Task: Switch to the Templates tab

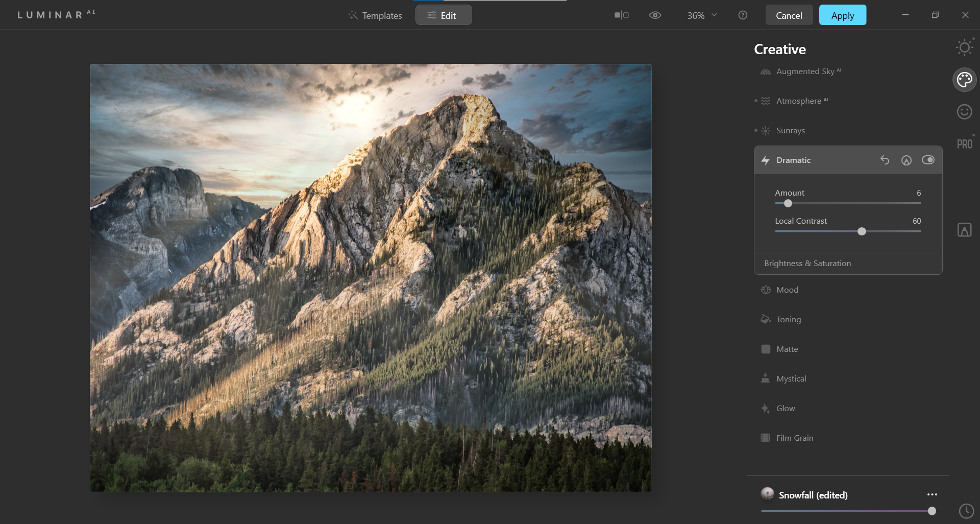Action: 375,15
